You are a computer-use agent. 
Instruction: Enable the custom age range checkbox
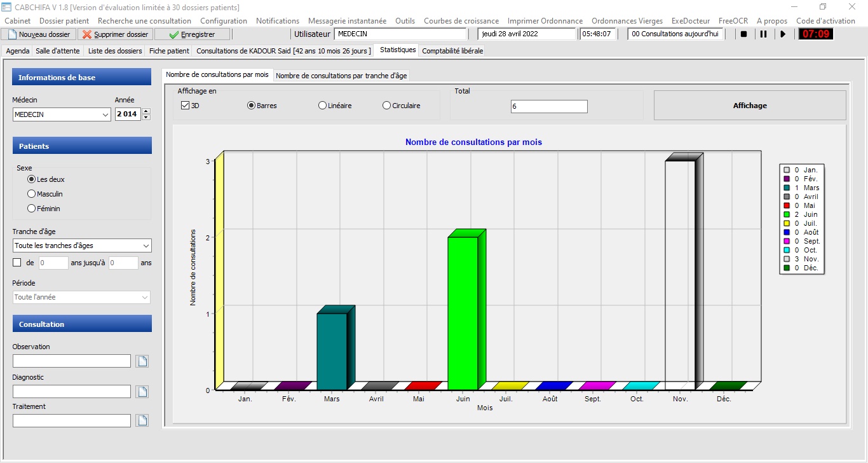click(17, 263)
